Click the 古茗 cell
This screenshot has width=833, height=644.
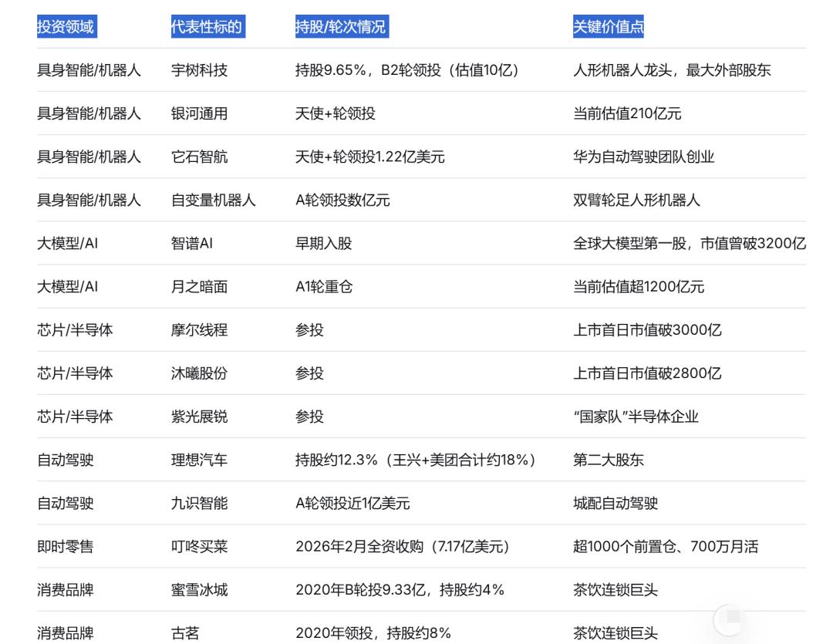pyautogui.click(x=185, y=633)
